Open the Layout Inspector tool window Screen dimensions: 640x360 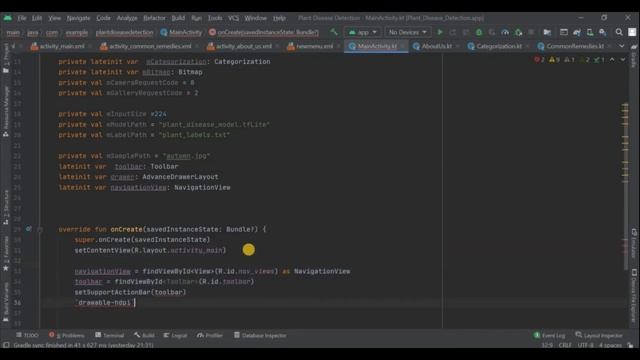point(599,335)
